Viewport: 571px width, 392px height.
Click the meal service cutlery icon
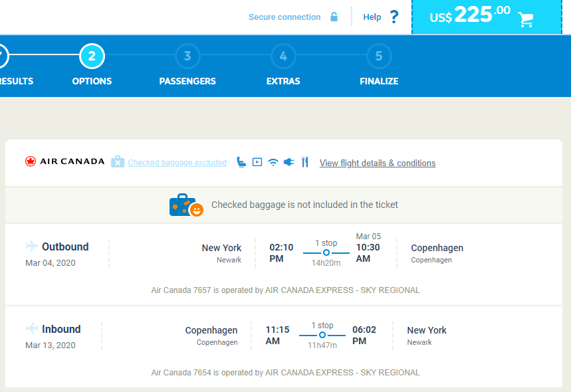click(304, 161)
